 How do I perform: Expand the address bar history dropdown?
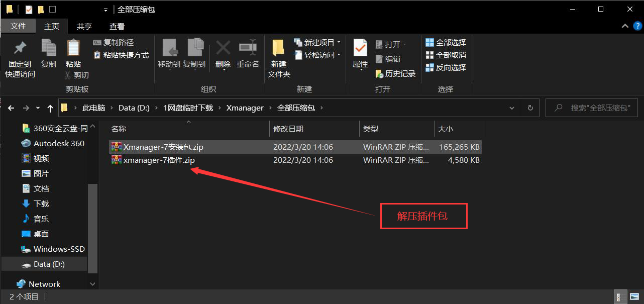coord(512,108)
